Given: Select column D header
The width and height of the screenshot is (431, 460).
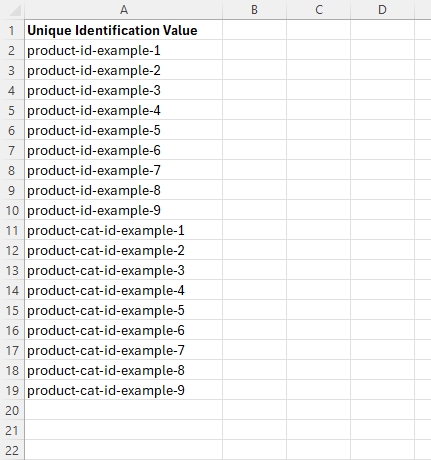Looking at the screenshot, I should (x=382, y=10).
